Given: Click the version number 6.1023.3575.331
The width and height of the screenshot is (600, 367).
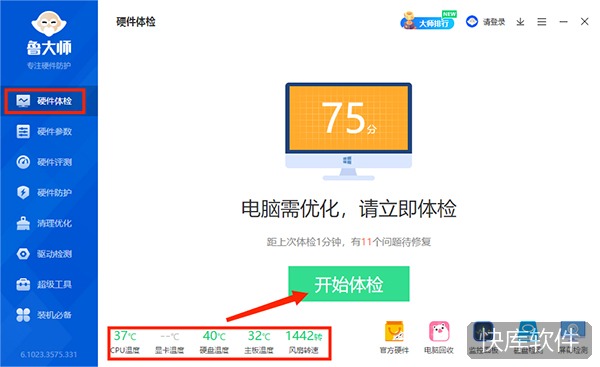Looking at the screenshot, I should pyautogui.click(x=49, y=354).
